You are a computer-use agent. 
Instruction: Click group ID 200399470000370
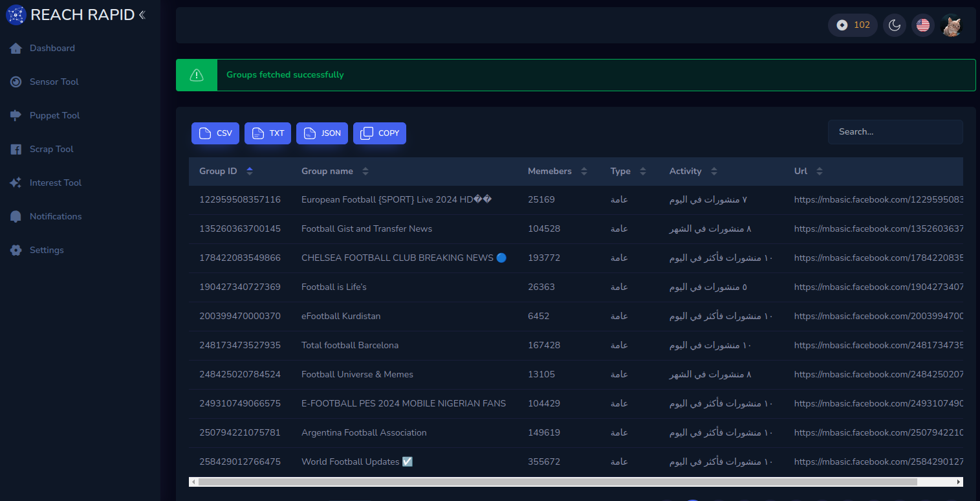240,316
